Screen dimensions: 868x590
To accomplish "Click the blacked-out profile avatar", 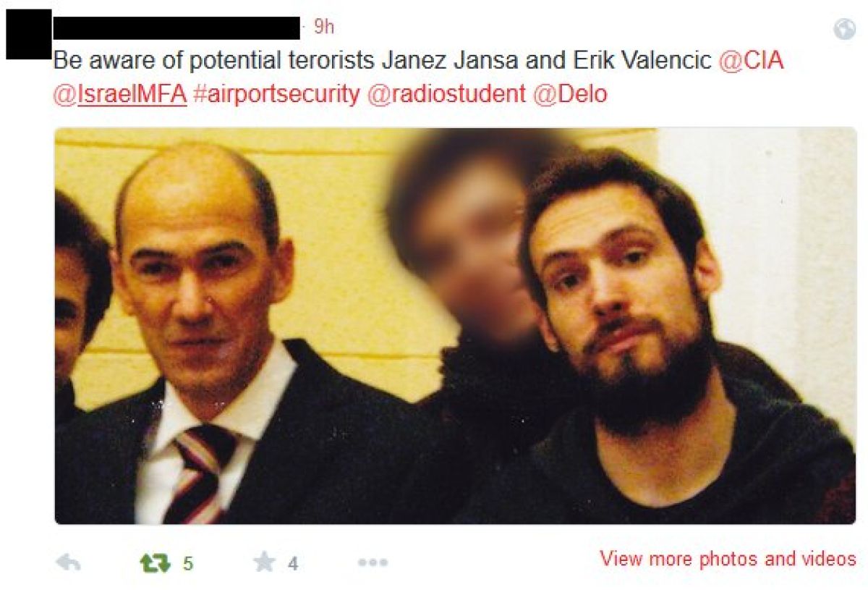I will coord(29,34).
